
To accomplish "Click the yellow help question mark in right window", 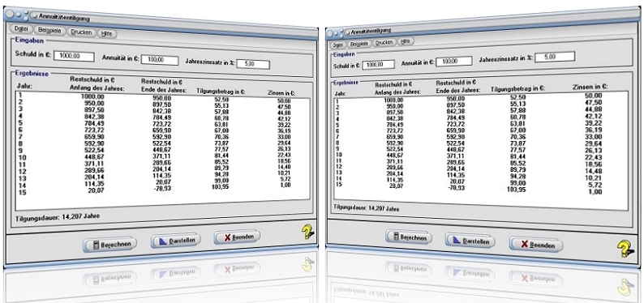I will point(626,250).
